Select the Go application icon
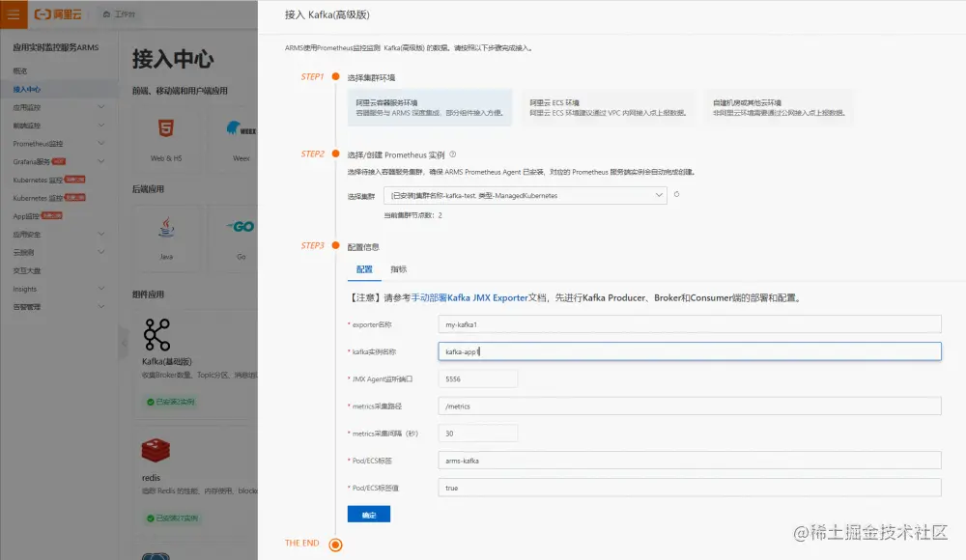Screen dimensions: 966x560 point(241,227)
